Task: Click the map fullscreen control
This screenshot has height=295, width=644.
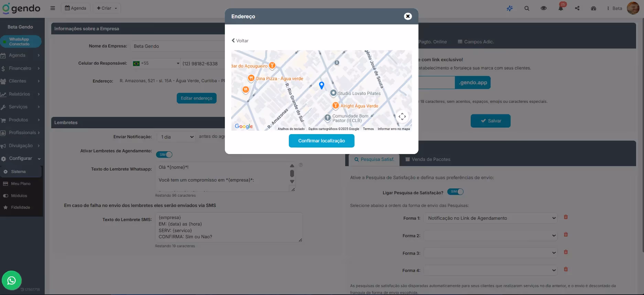Action: point(402,117)
